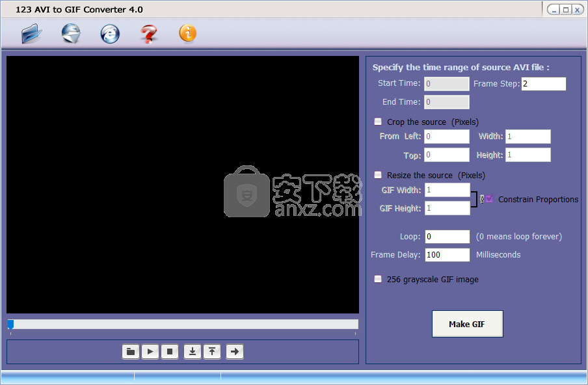The width and height of the screenshot is (588, 385).
Task: Minimize the converter window
Action: pos(554,10)
